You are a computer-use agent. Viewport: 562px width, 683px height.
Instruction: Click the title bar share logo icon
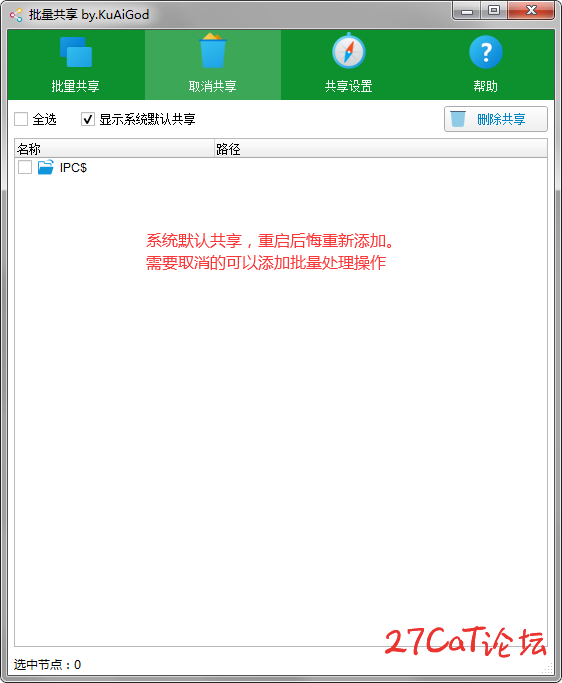coord(16,15)
